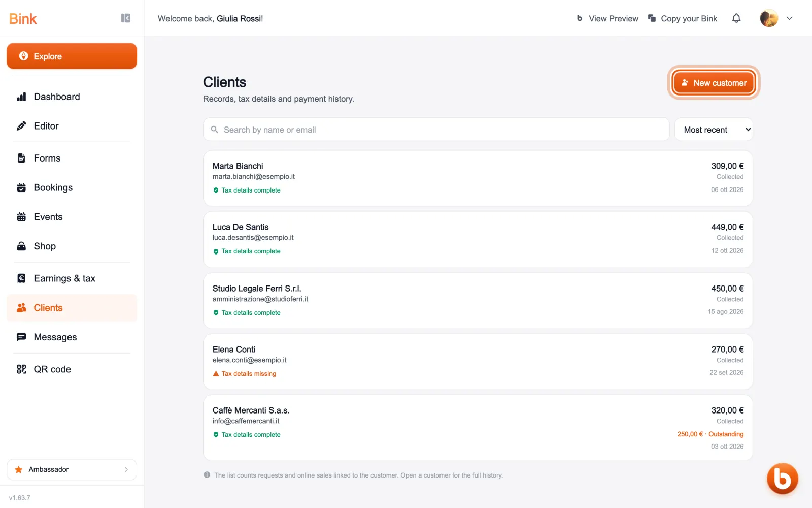
Task: Open Luca De Santis client record
Action: [x=478, y=239]
